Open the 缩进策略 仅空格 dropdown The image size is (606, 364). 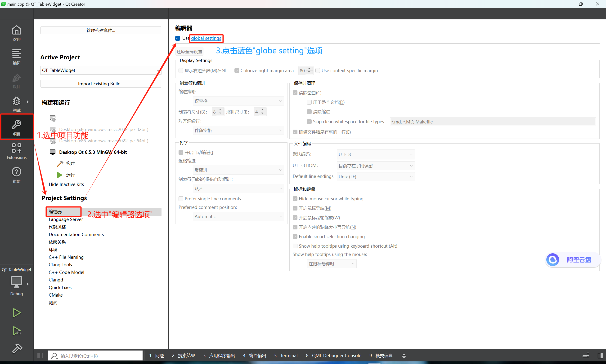pyautogui.click(x=238, y=101)
